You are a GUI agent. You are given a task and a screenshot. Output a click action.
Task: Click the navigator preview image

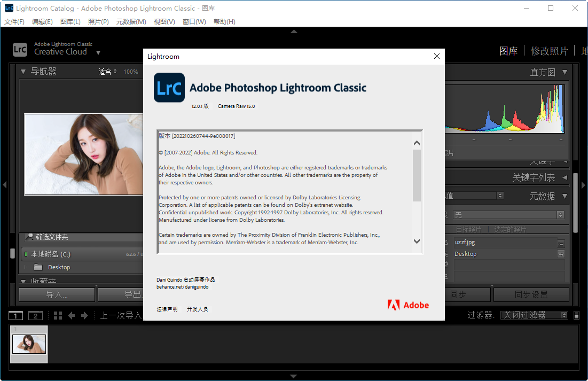coord(84,154)
